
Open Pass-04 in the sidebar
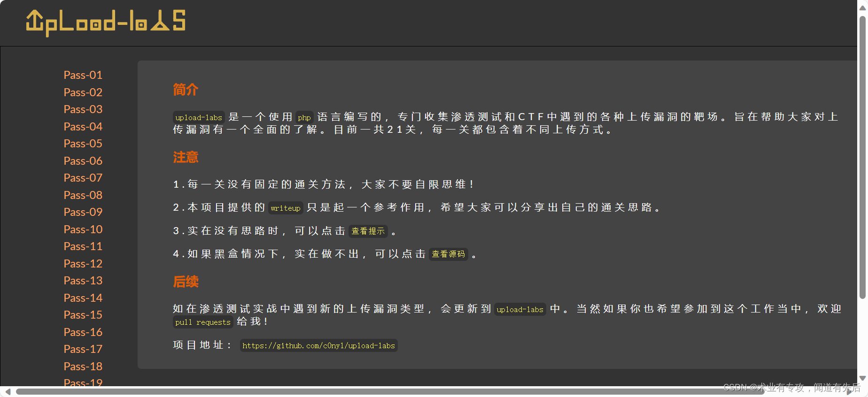click(x=83, y=127)
